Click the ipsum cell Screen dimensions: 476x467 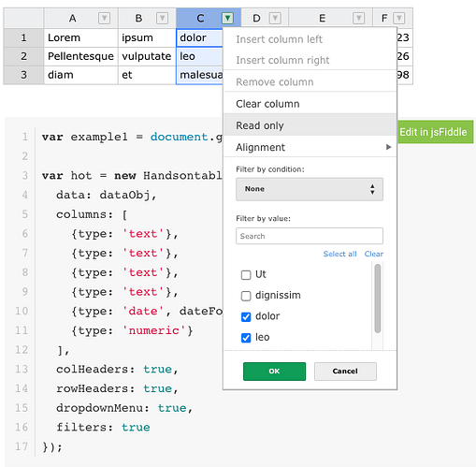pos(147,37)
